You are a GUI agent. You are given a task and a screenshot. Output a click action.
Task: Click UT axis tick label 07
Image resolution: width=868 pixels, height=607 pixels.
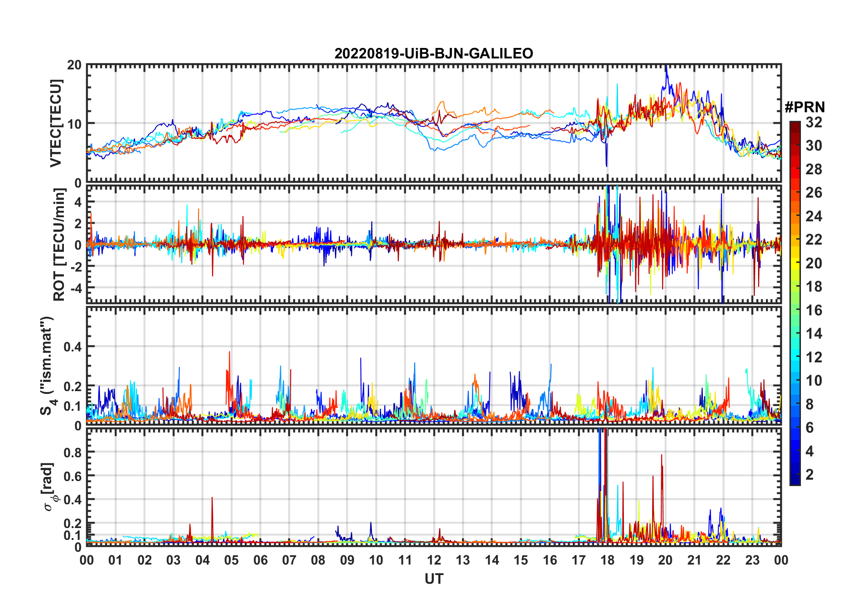click(289, 560)
